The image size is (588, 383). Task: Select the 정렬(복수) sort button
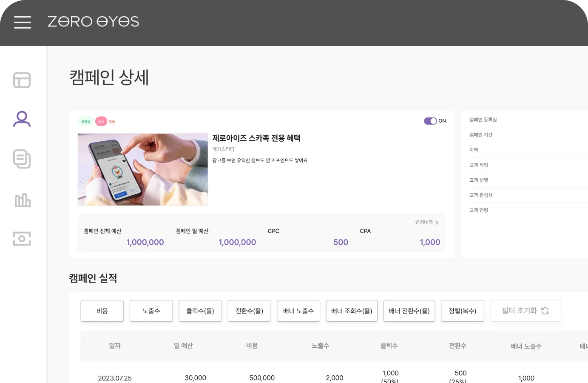click(463, 311)
